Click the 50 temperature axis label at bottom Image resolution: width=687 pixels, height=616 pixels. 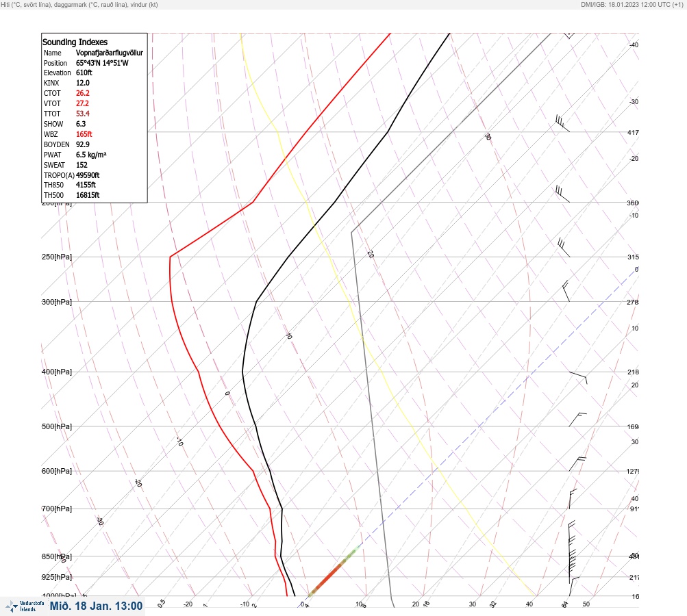pyautogui.click(x=586, y=604)
